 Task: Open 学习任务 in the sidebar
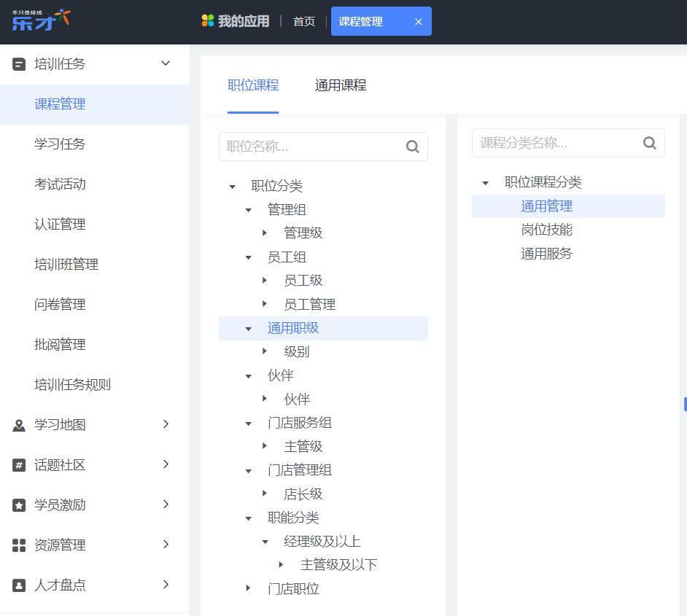click(60, 144)
